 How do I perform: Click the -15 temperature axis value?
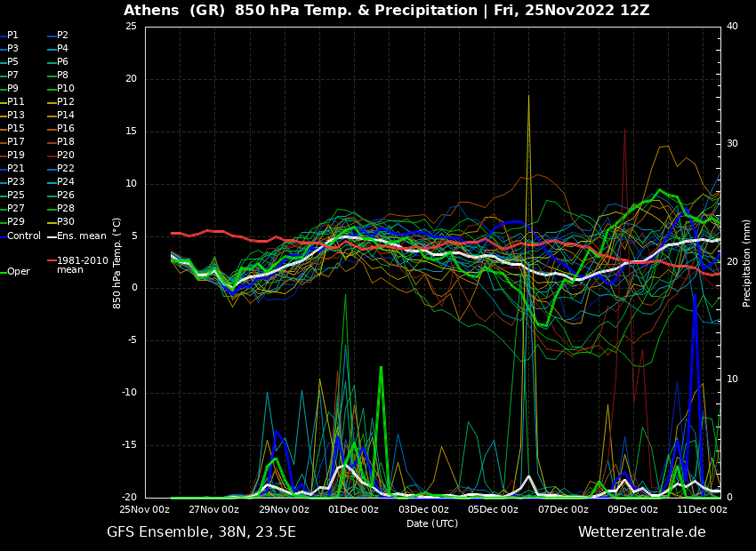coord(130,445)
